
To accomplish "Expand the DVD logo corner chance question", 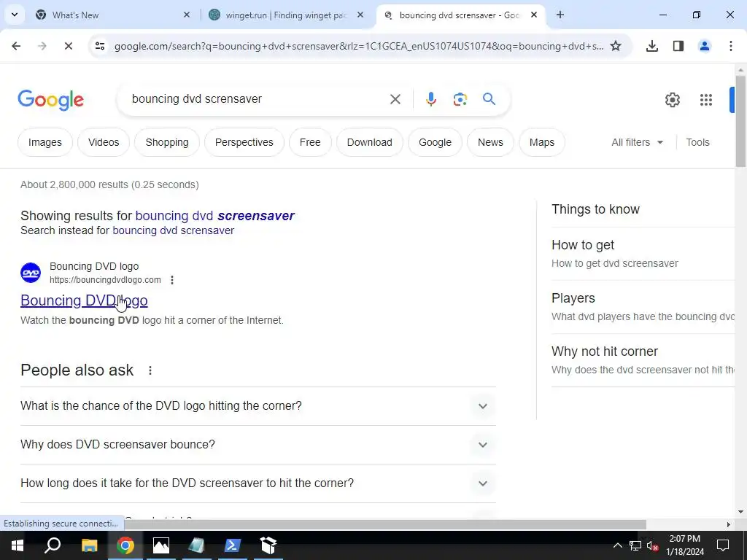I will coord(258,405).
